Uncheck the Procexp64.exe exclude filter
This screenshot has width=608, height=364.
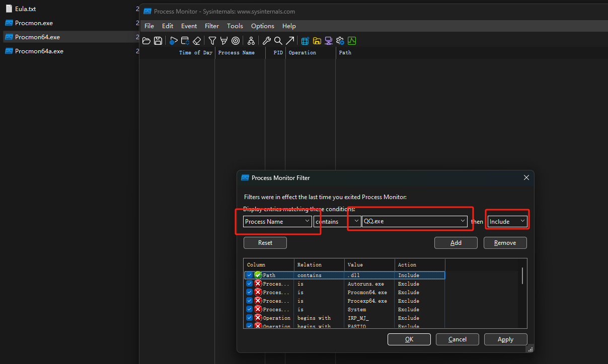tap(249, 301)
